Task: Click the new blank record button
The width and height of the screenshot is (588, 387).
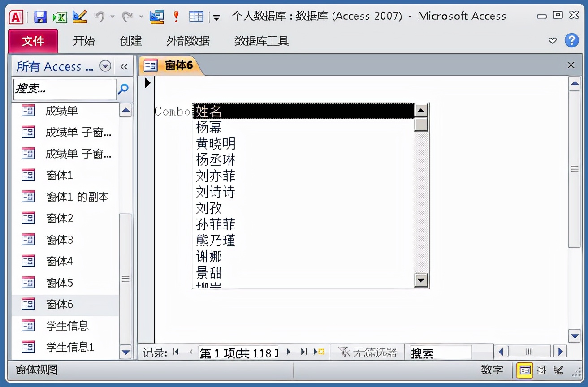Action: coord(320,352)
